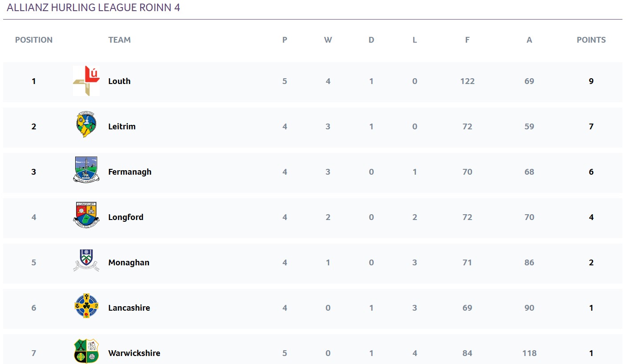Click the POSITION column header
Screen dimensions: 626x364
click(34, 40)
